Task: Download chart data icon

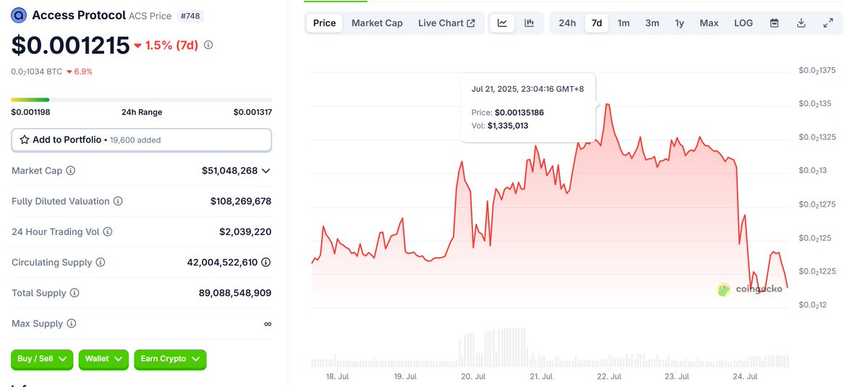Action: (x=801, y=23)
